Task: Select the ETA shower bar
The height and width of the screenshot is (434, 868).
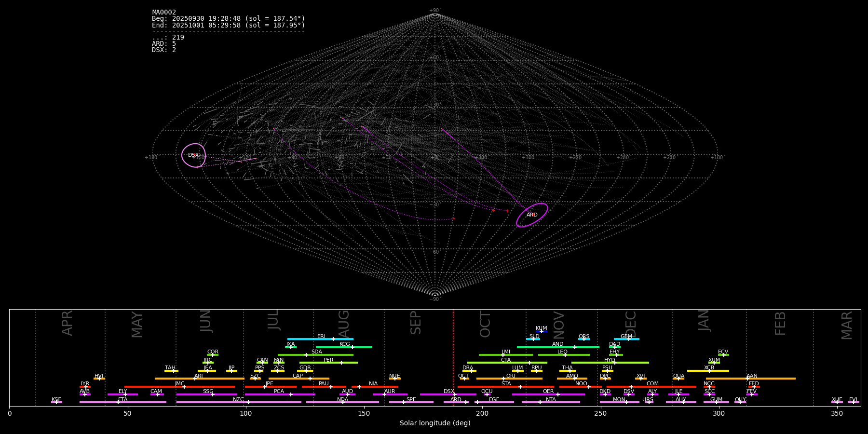Action: (123, 402)
